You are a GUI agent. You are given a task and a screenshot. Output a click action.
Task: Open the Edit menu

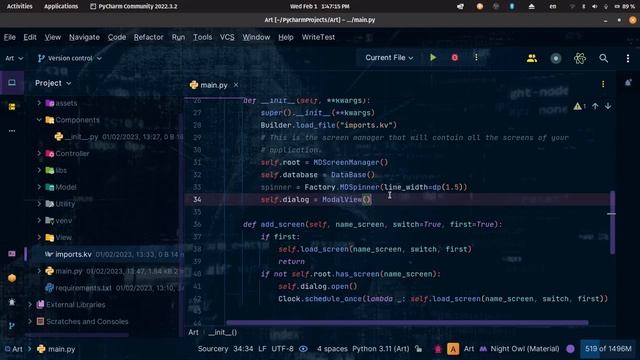30,37
